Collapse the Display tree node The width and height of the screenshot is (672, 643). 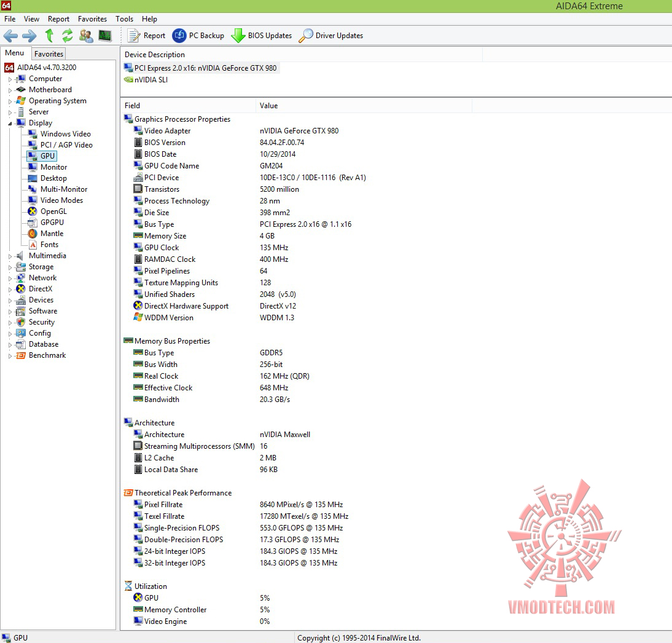[10, 124]
